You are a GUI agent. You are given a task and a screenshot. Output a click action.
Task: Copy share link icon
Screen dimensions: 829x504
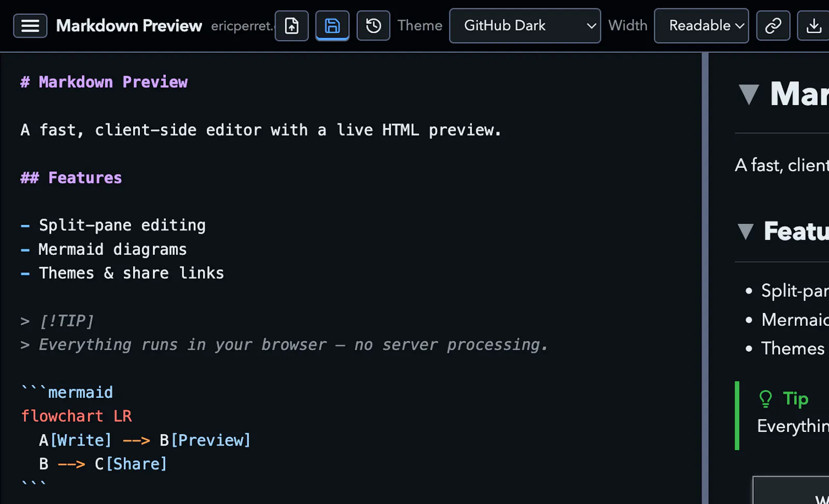[x=773, y=25]
